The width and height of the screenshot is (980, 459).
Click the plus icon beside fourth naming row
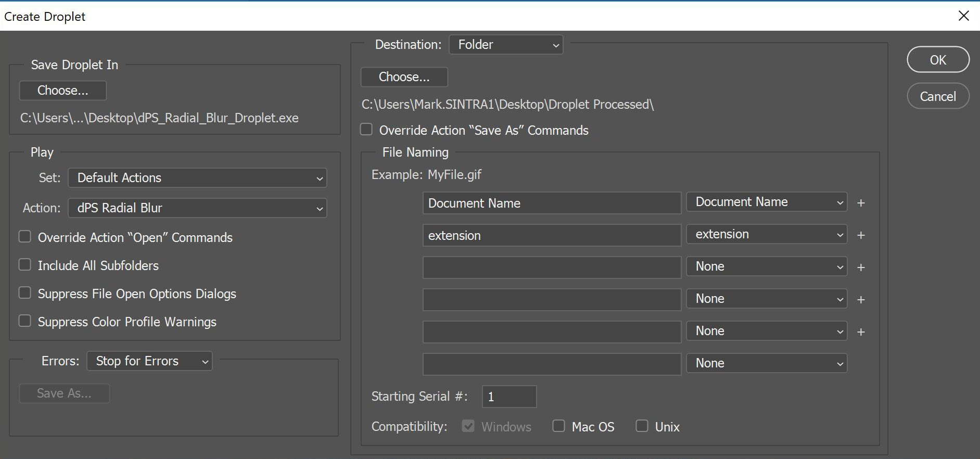coord(861,300)
